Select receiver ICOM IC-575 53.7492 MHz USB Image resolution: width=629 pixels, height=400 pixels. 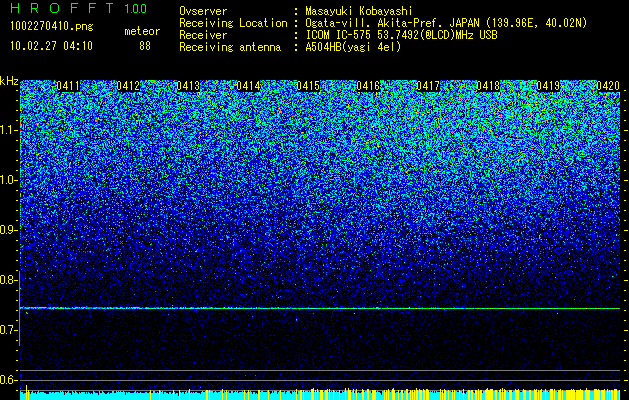point(401,35)
